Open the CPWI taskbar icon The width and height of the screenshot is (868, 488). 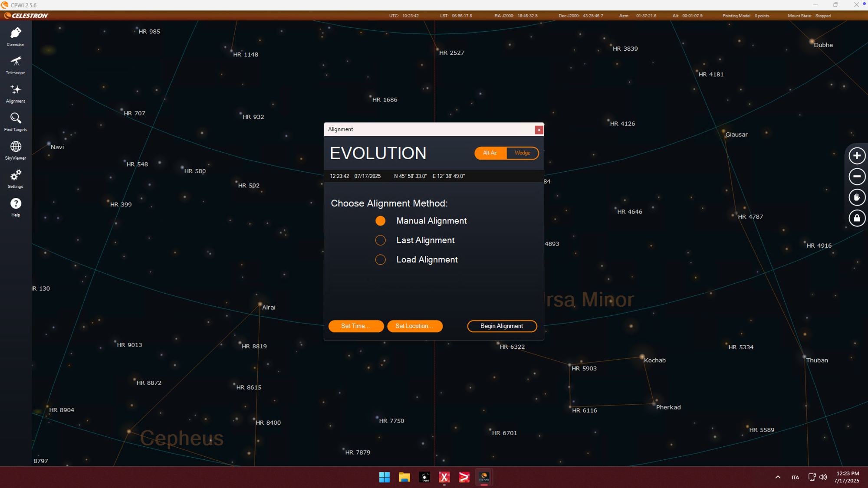tap(484, 477)
